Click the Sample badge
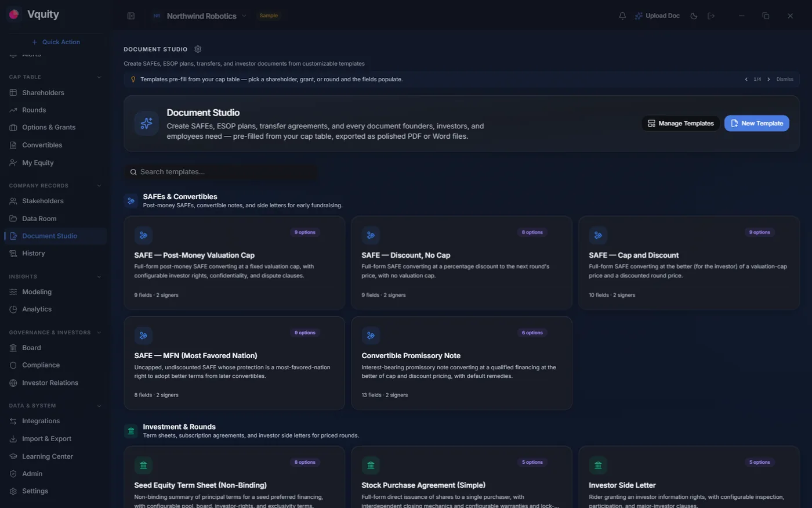This screenshot has height=508, width=812. [x=269, y=16]
